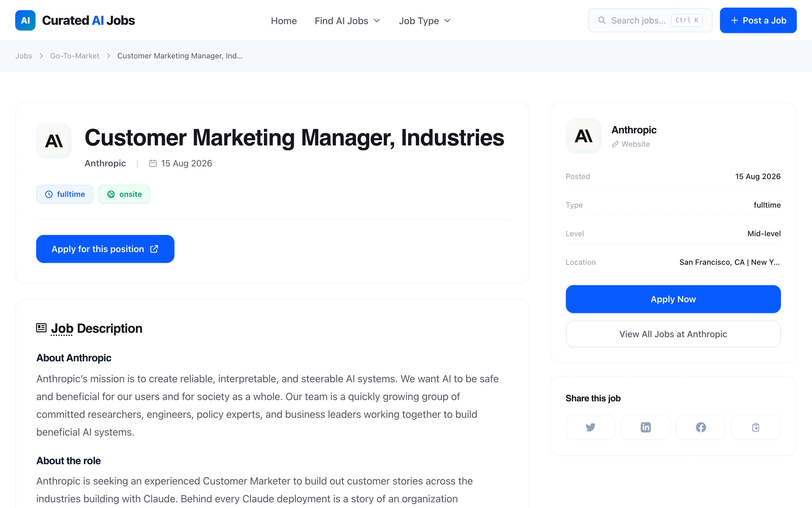
Task: Open the Curated AI Jobs site title
Action: tap(88, 21)
